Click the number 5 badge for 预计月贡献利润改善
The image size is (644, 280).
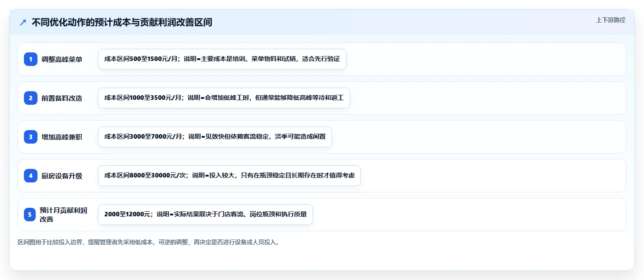(x=31, y=215)
